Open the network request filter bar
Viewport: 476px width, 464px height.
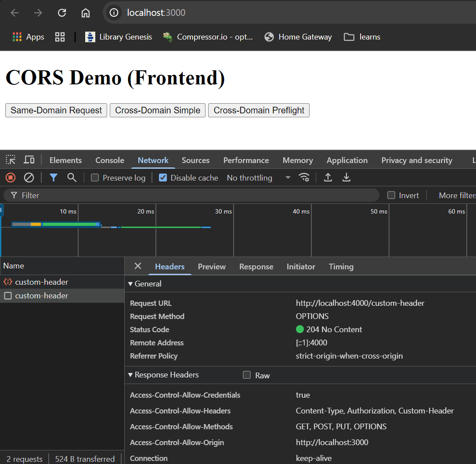click(53, 178)
